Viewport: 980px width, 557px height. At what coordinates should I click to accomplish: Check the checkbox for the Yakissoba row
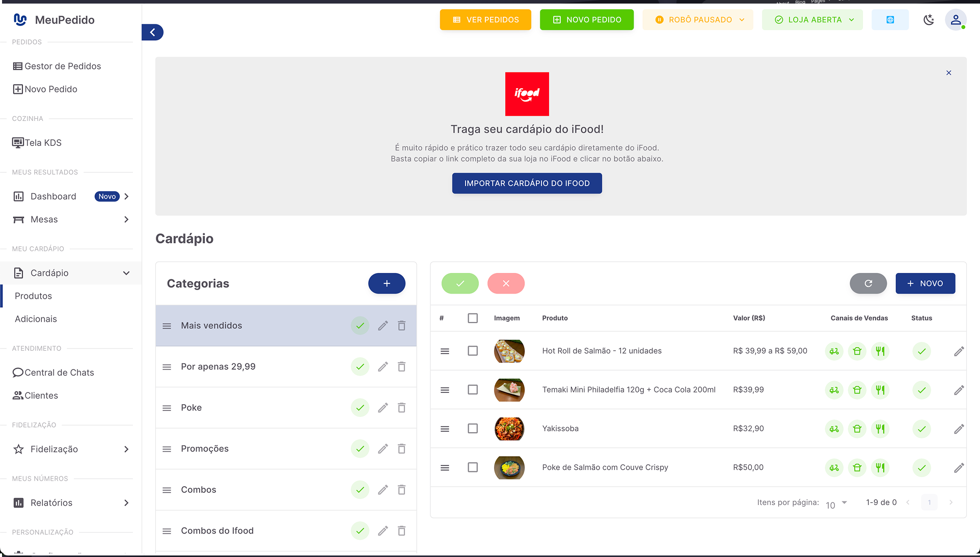[473, 429]
